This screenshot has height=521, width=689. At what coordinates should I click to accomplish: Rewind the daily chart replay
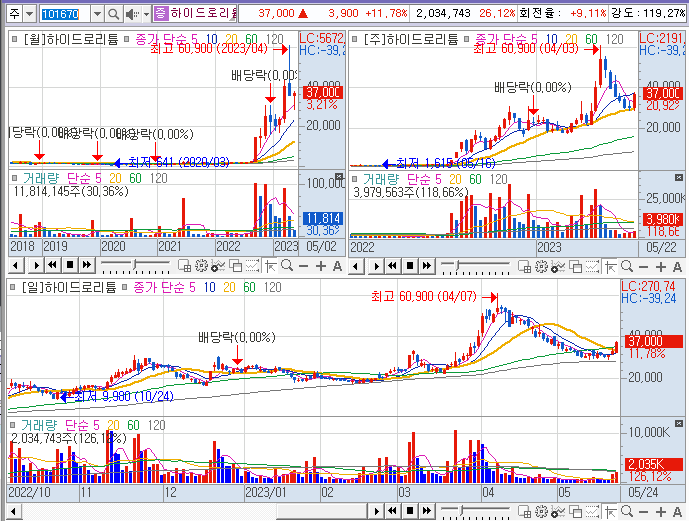[x=393, y=511]
